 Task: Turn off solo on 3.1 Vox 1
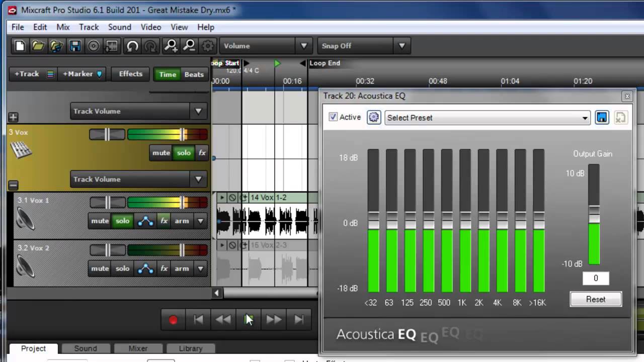tap(122, 221)
